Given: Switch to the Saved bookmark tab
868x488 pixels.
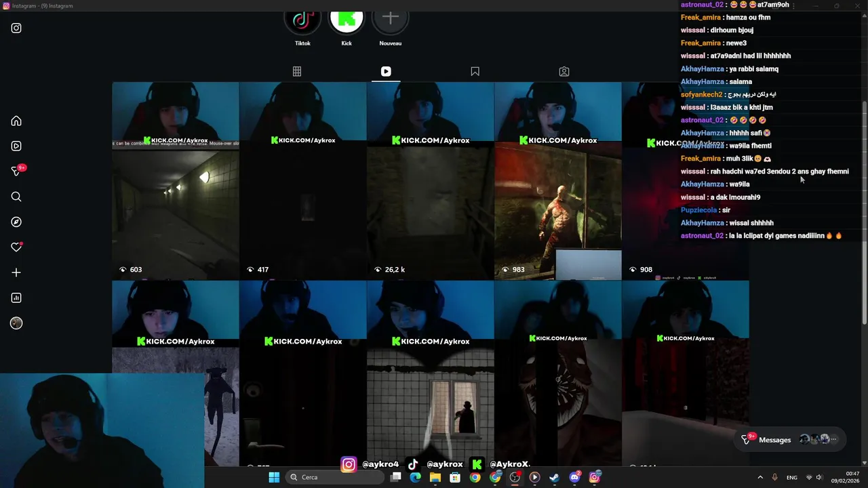Looking at the screenshot, I should [x=475, y=71].
